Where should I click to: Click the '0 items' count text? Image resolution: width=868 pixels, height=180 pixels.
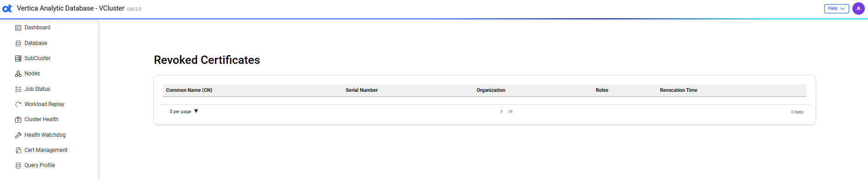tap(797, 112)
